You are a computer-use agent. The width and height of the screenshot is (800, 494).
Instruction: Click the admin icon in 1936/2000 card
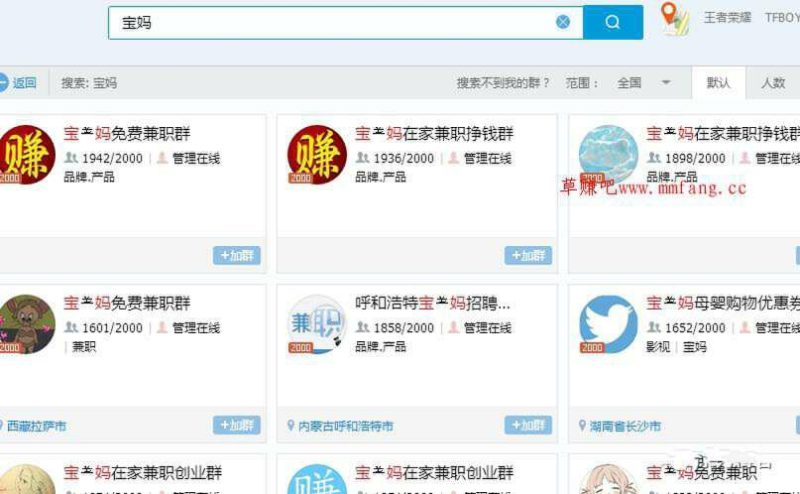[454, 158]
